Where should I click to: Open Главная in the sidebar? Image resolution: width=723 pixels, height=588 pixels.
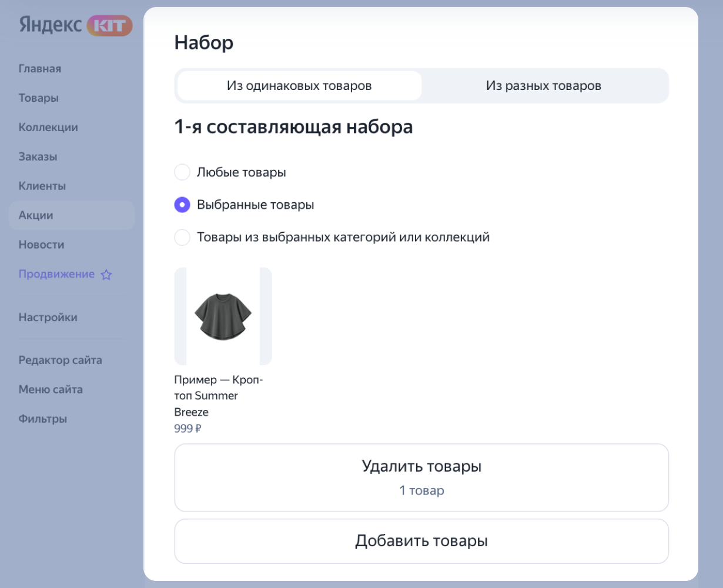click(40, 69)
